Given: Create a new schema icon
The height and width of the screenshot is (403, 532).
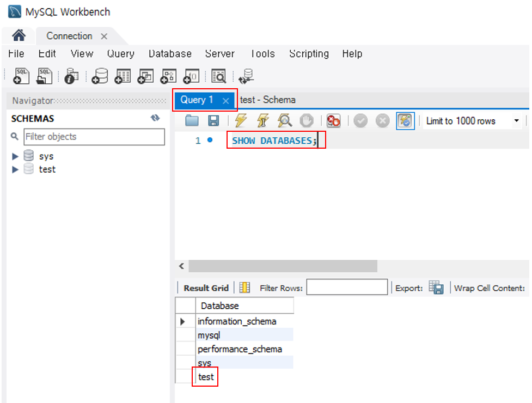Looking at the screenshot, I should 100,76.
